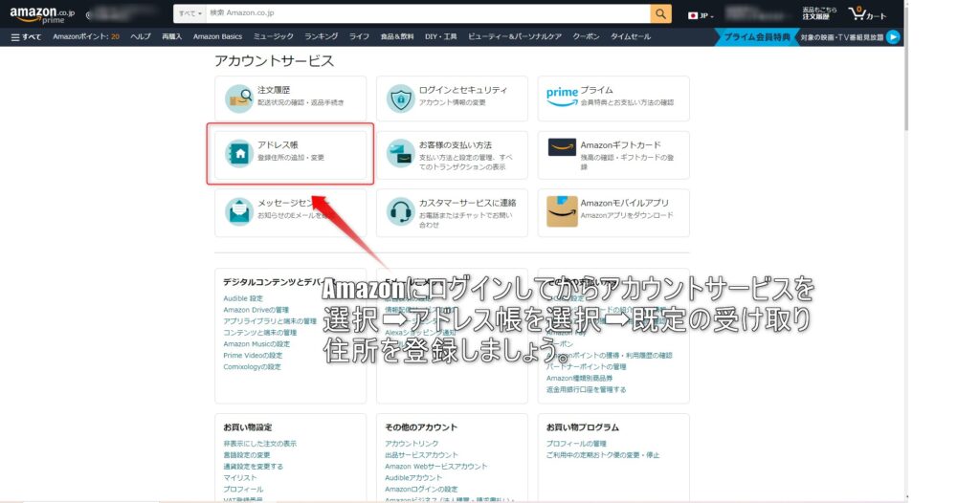Click the Amazon.co.jp Prime logo

(41, 14)
